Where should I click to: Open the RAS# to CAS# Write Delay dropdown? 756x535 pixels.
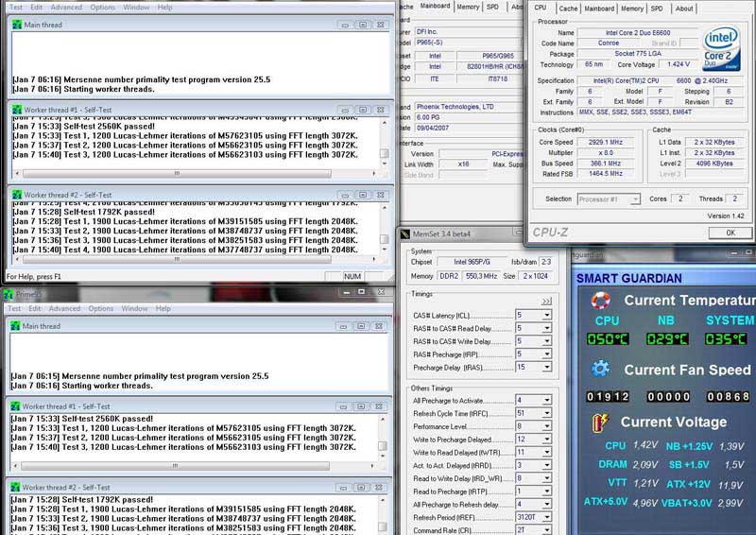(547, 341)
